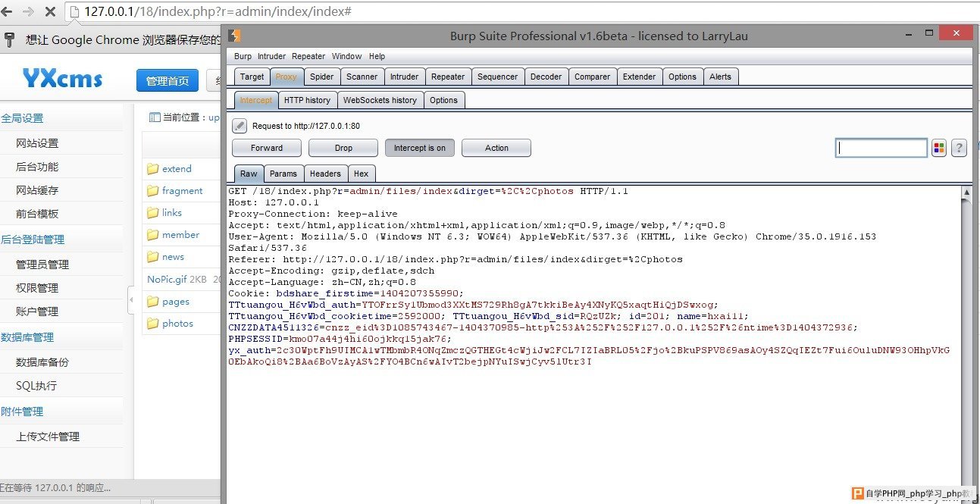980x504 pixels.
Task: Switch to the Decoder tab
Action: pyautogui.click(x=546, y=77)
